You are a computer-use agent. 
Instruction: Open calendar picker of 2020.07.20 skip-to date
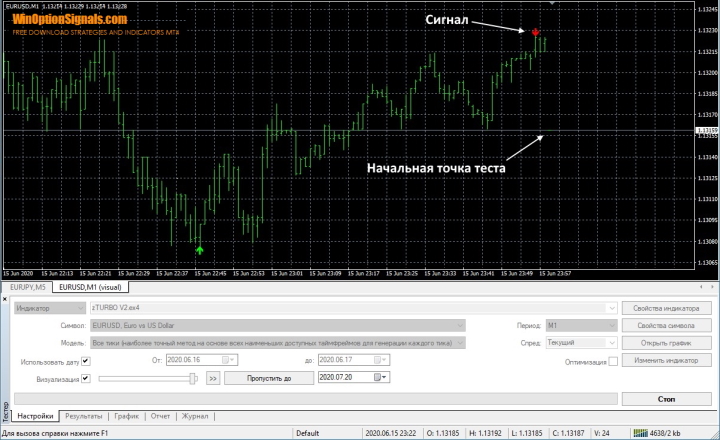379,378
